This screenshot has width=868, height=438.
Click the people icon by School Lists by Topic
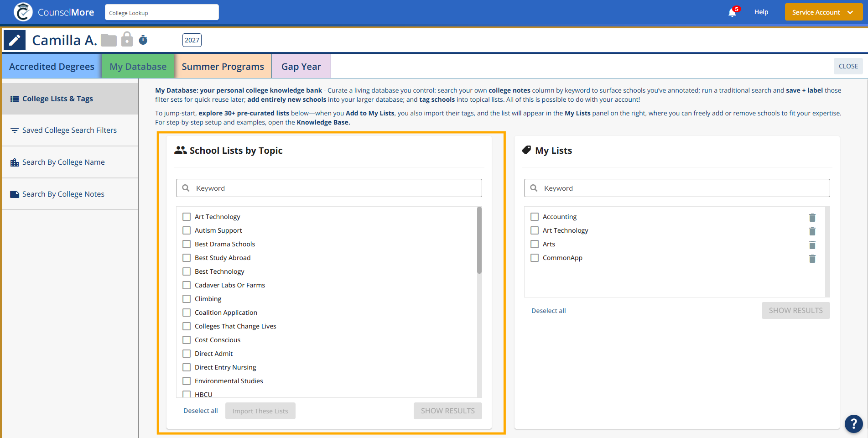coord(181,150)
